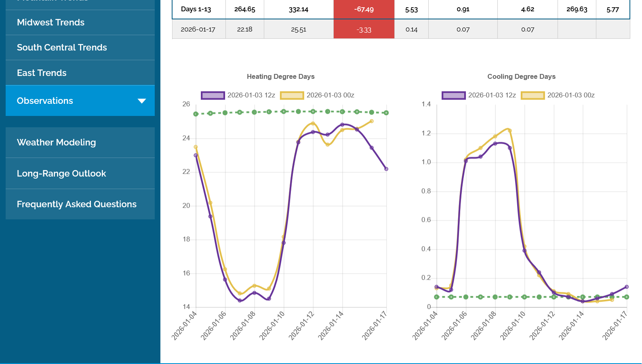Click the red -67.49 table cell
Screen dimensions: 642x364
pos(364,9)
